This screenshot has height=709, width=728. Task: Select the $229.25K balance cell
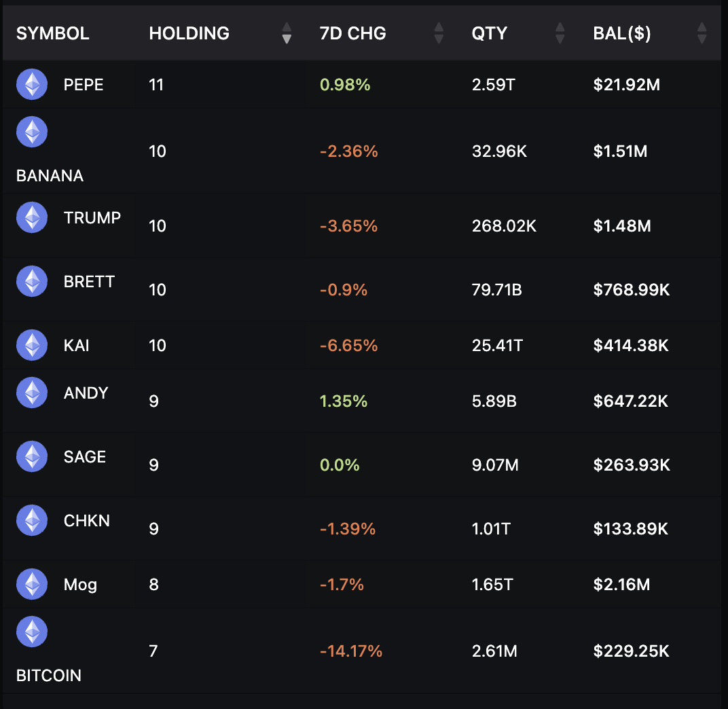click(x=632, y=651)
